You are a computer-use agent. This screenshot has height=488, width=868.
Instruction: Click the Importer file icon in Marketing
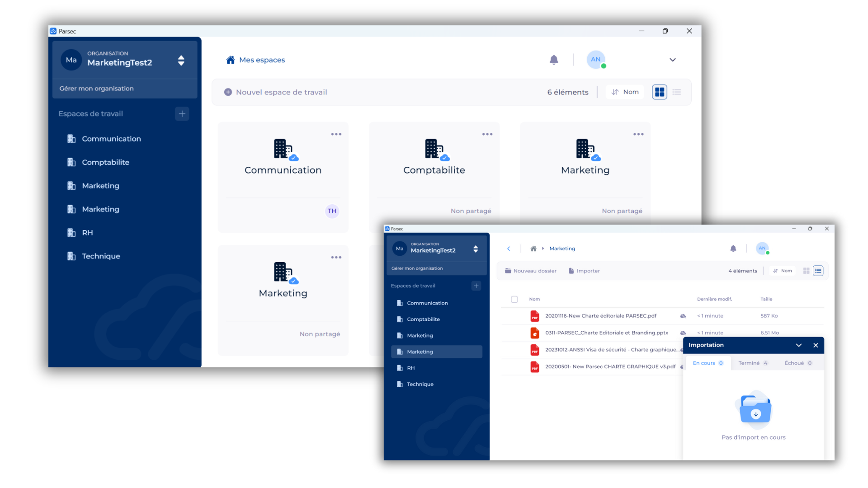pos(571,271)
